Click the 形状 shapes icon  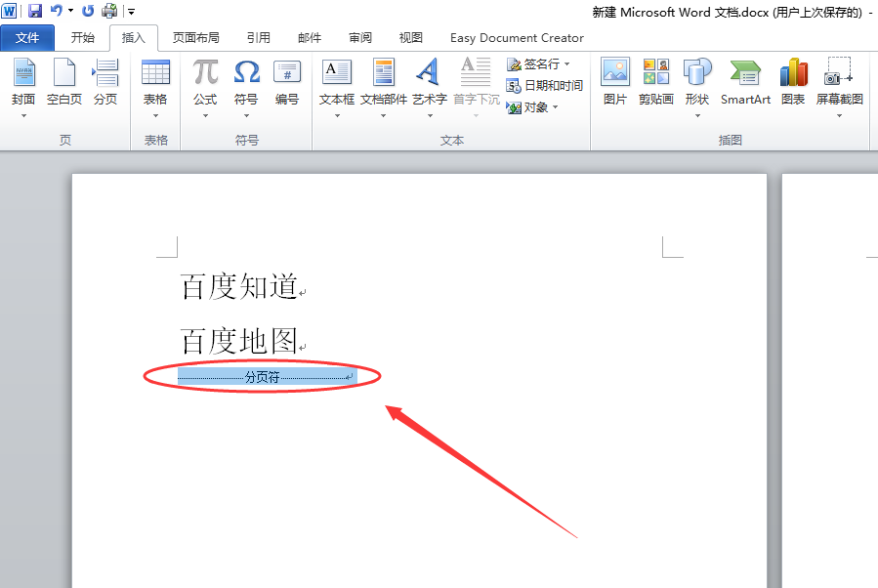(697, 73)
